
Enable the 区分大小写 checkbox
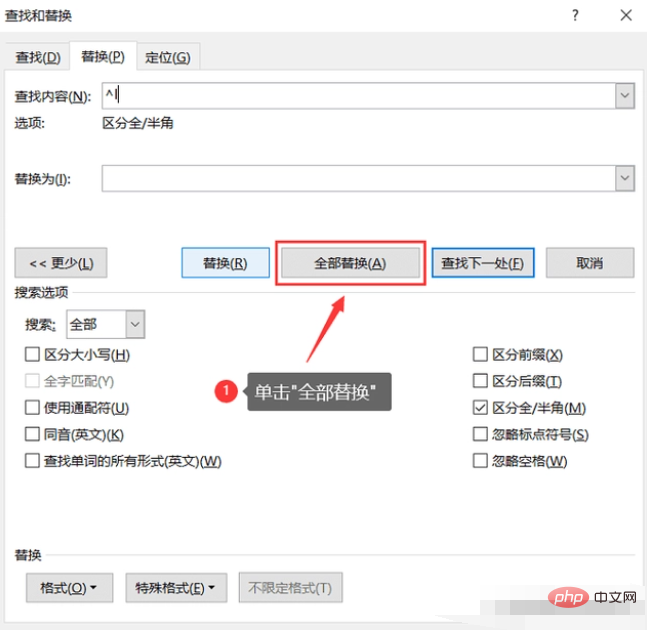[33, 355]
